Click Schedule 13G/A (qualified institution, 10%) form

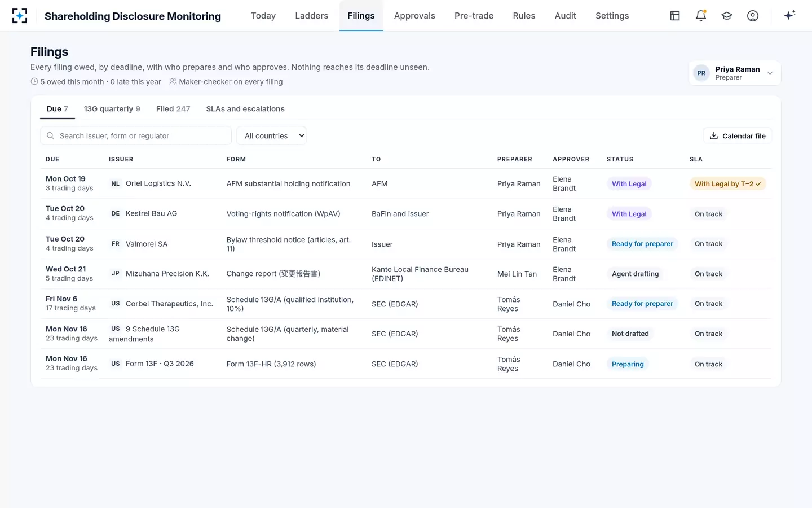point(290,304)
